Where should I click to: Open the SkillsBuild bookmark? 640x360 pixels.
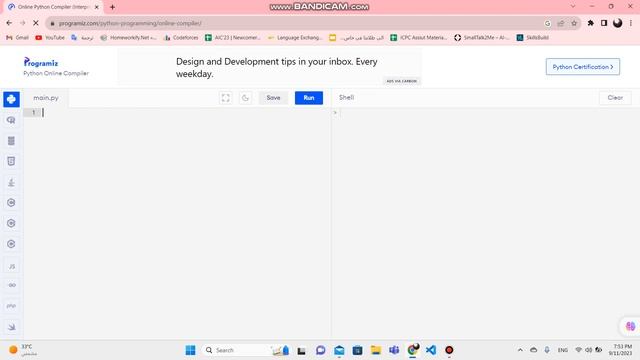(x=533, y=38)
